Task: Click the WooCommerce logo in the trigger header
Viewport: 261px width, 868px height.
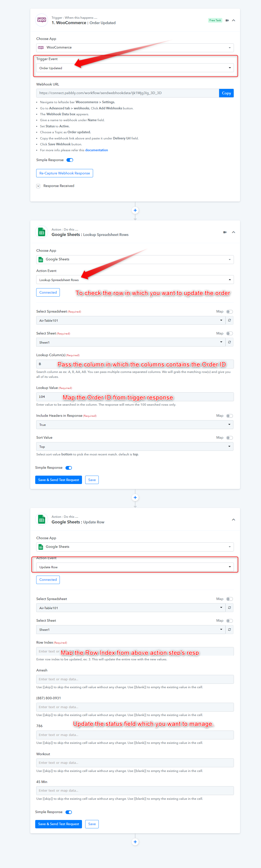Action: [x=42, y=20]
